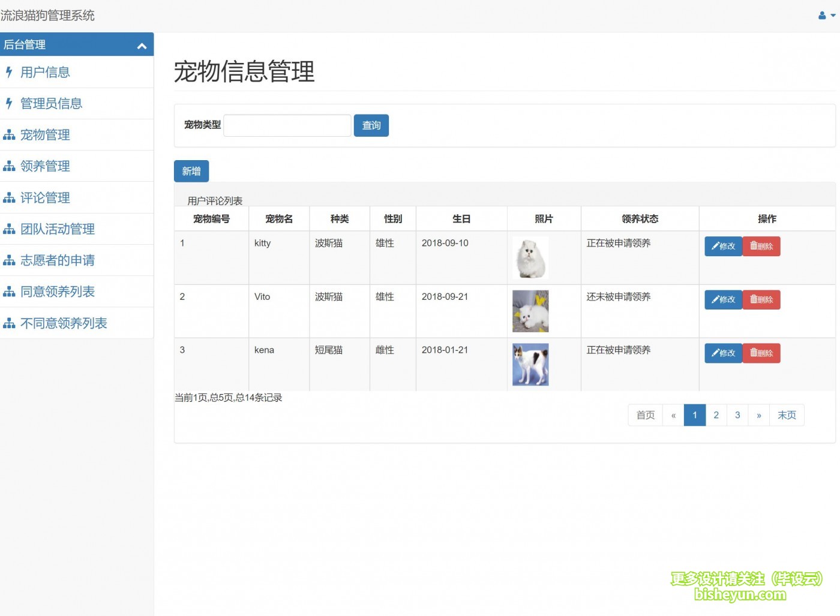The height and width of the screenshot is (616, 840).
Task: Click the lightning icon beside 用户信息
Action: coord(9,73)
